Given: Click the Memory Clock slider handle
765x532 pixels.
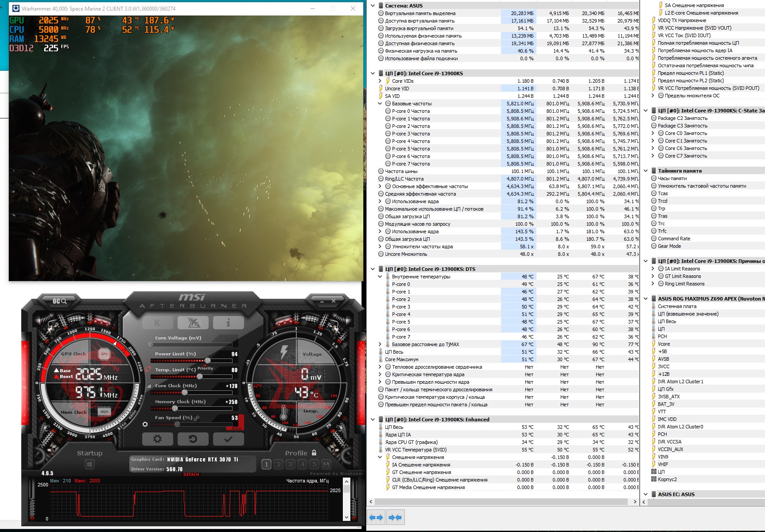Looking at the screenshot, I should click(175, 408).
